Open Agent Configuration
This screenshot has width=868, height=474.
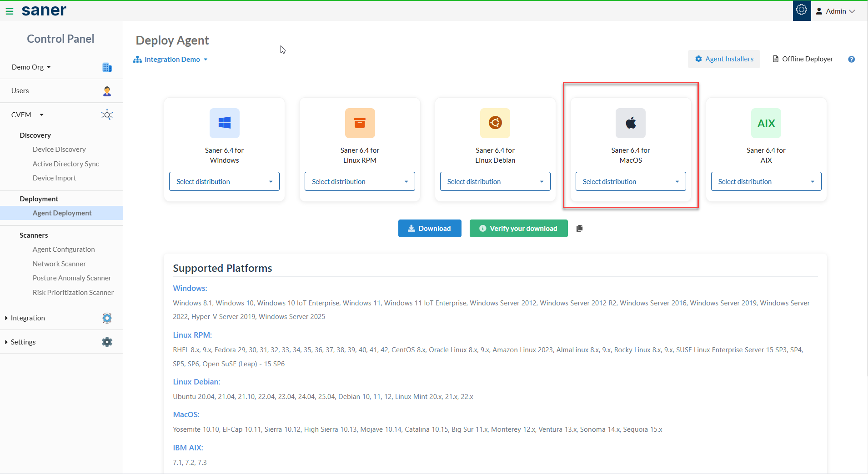(64, 249)
